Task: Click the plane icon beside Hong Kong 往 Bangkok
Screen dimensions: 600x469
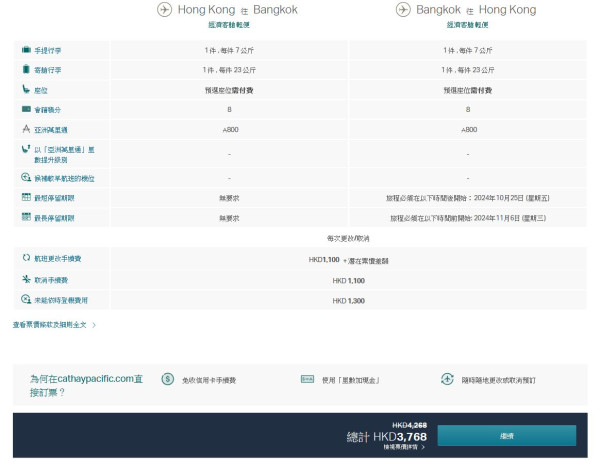Action: tap(164, 10)
